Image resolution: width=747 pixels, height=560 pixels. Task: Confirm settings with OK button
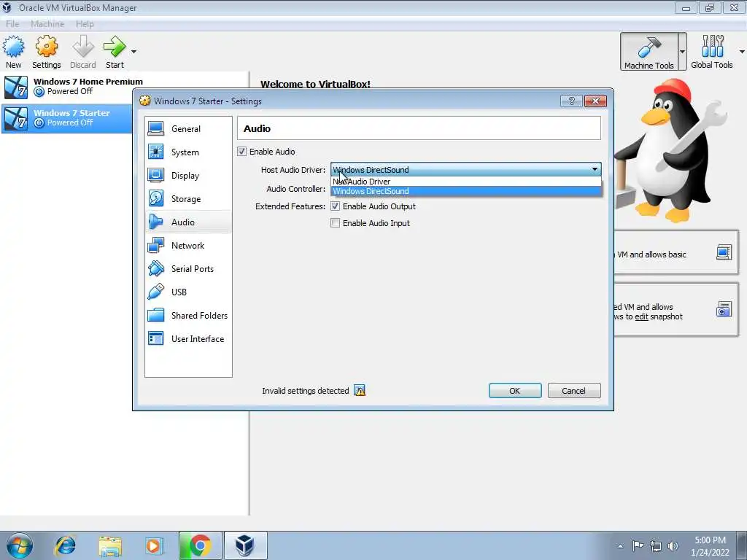[515, 391]
